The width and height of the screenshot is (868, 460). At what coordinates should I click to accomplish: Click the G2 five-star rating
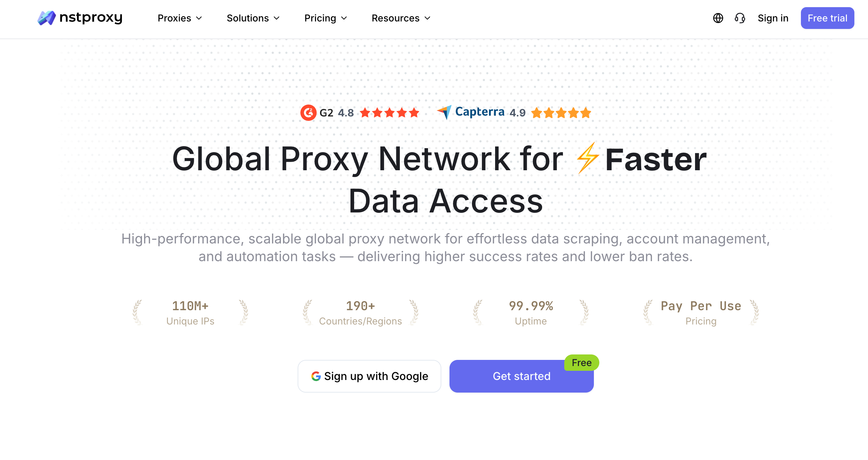click(390, 113)
